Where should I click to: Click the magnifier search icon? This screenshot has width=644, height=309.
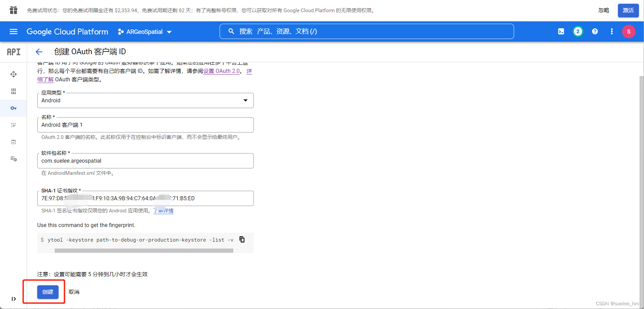[x=231, y=31]
